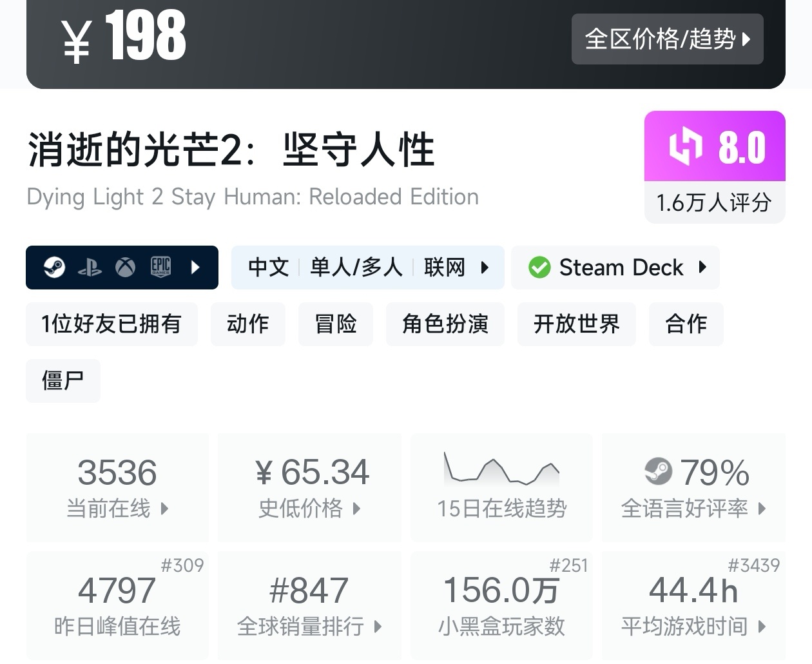Expand the platforms list arrow
The height and width of the screenshot is (664, 812).
(x=196, y=267)
